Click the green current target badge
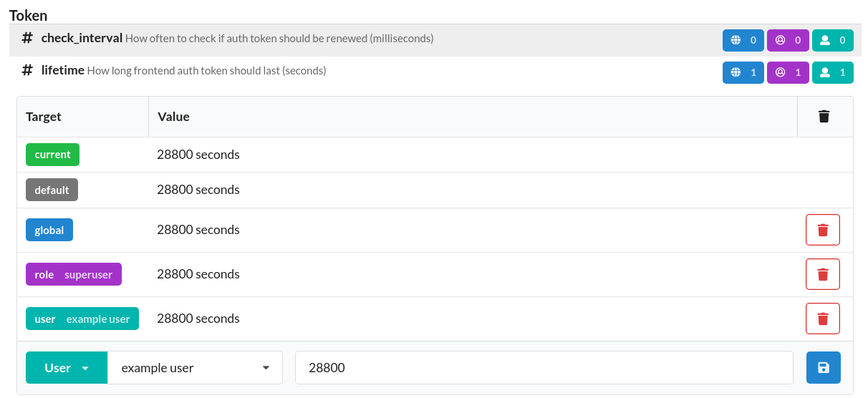The height and width of the screenshot is (398, 868). pyautogui.click(x=52, y=155)
